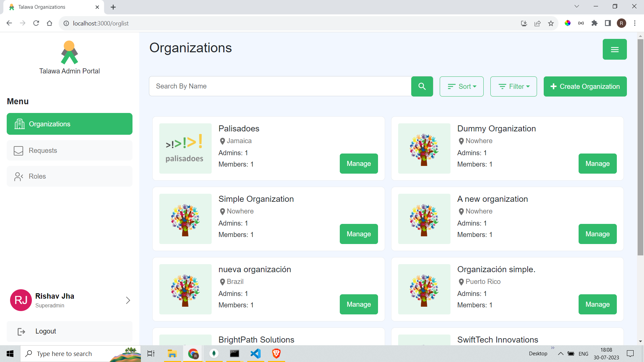Click the Palisadoes organization logo thumbnail

click(x=185, y=148)
